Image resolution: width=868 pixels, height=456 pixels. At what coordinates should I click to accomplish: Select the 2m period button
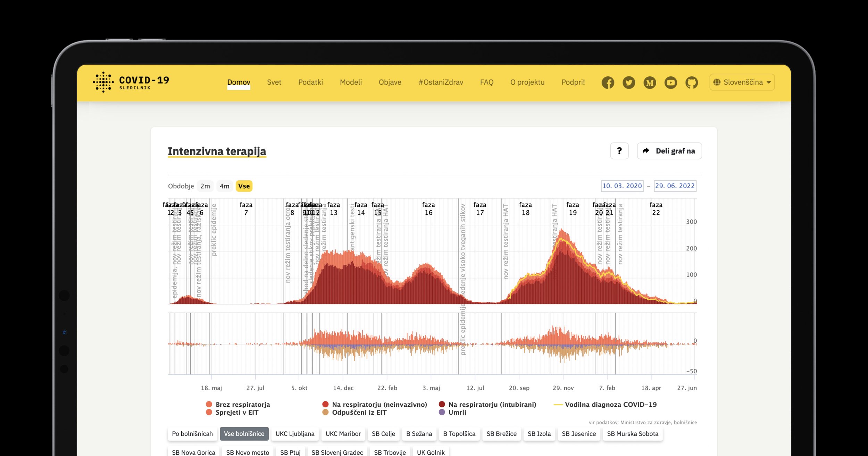pos(205,186)
